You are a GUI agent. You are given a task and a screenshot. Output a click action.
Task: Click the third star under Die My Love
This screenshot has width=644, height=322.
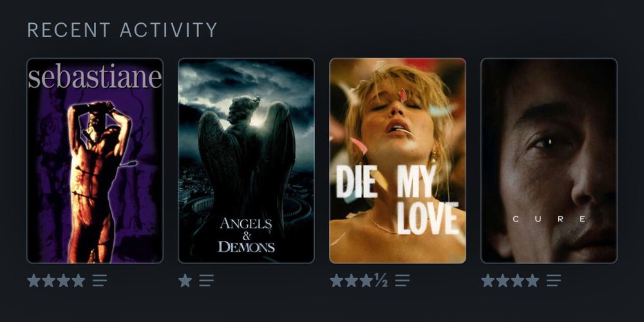(366, 281)
